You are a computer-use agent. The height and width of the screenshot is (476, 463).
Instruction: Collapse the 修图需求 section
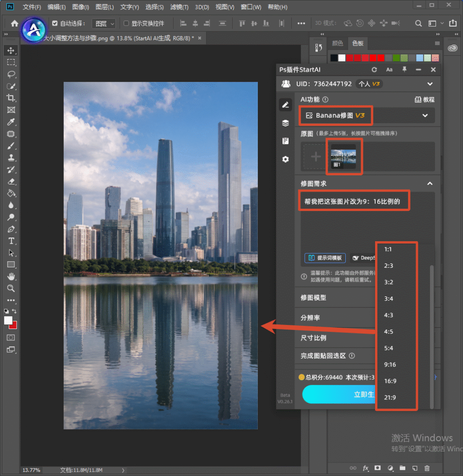point(430,183)
